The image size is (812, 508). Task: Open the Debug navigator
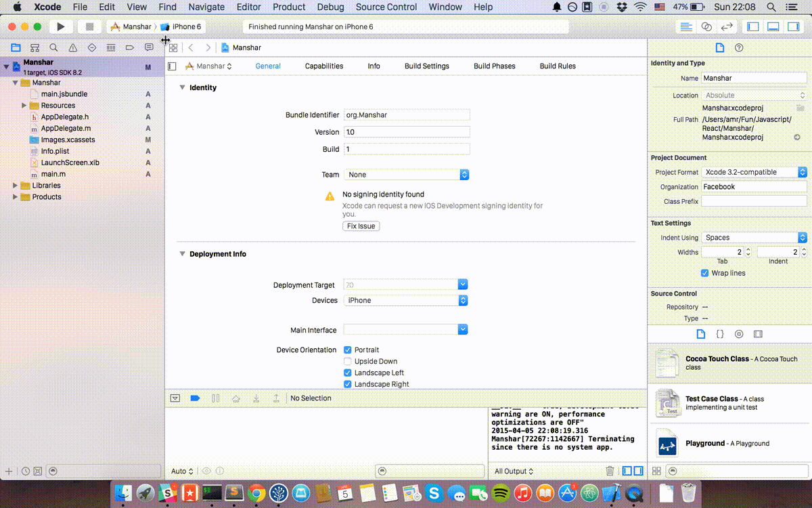tap(111, 47)
